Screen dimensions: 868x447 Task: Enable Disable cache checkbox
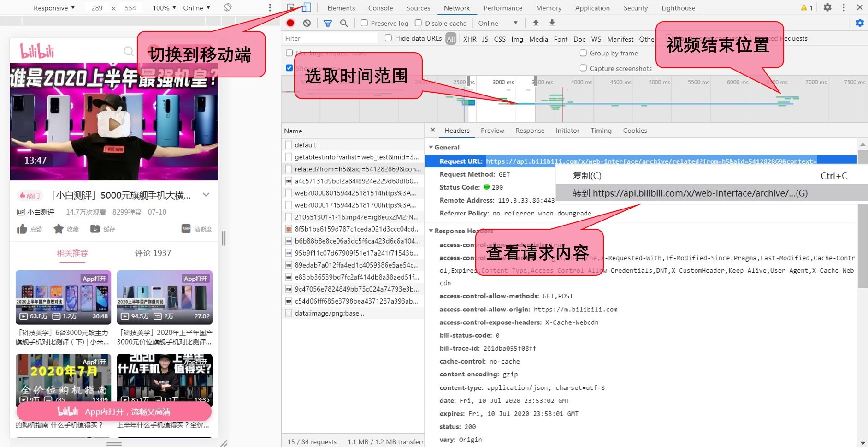[418, 23]
